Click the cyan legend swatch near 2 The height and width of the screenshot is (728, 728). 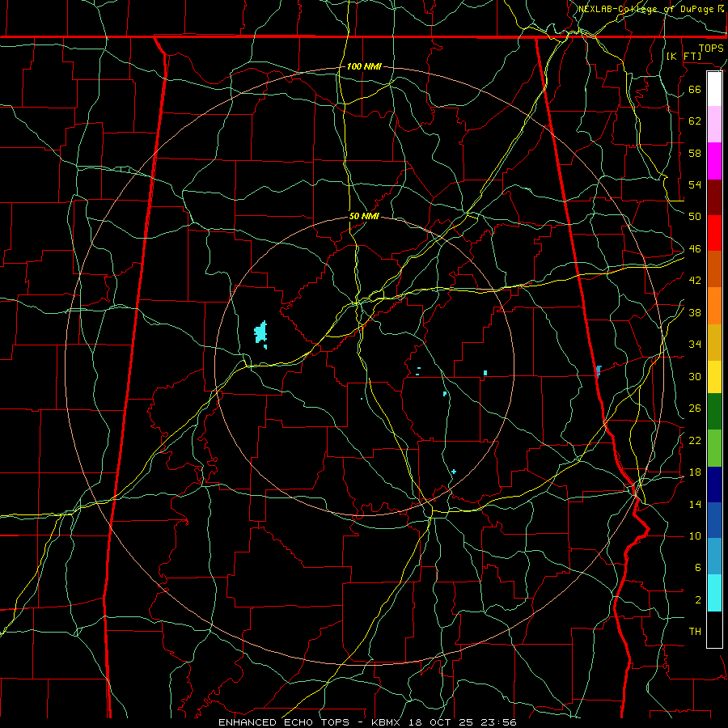714,593
